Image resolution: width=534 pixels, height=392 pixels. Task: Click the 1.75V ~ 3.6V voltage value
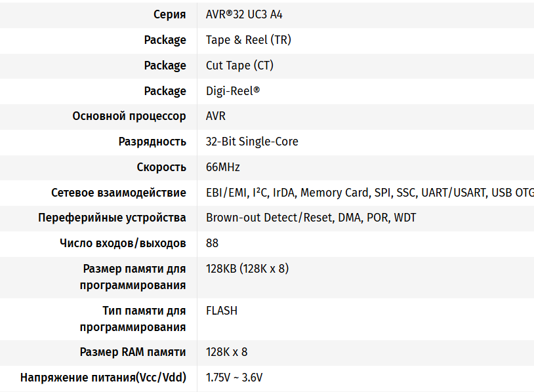(x=234, y=378)
